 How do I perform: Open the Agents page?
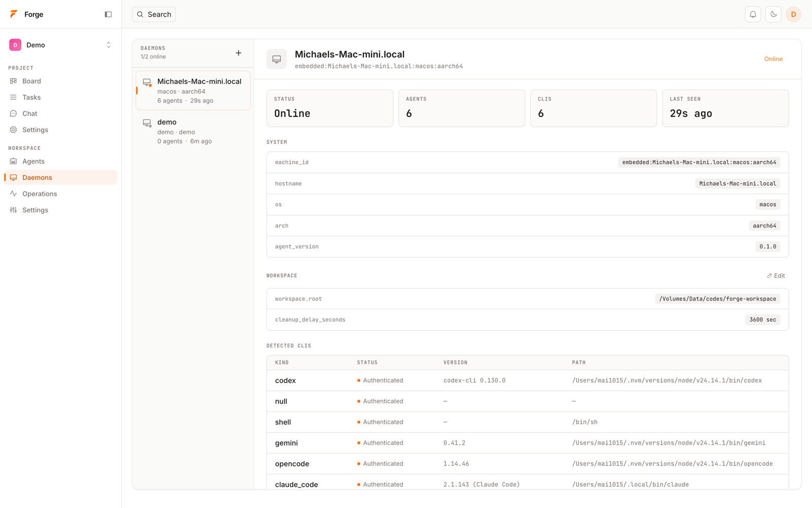coord(61,161)
